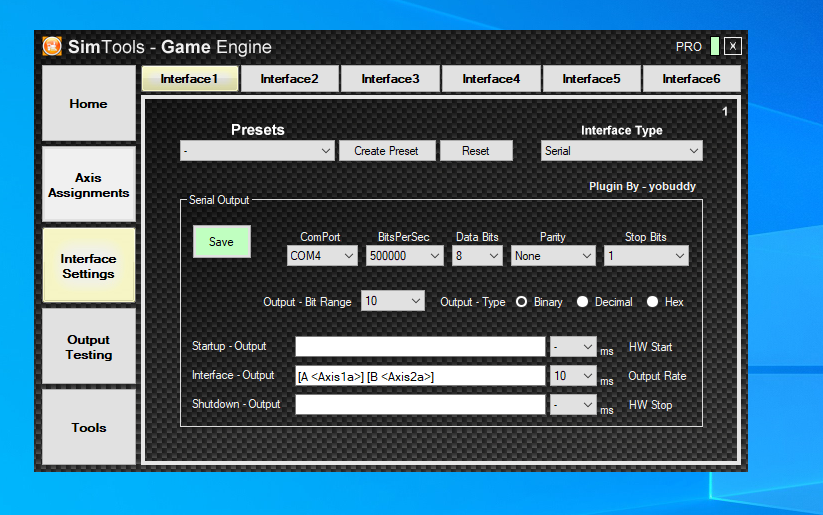The image size is (823, 515).
Task: Open the Interface Type Serial dropdown
Action: [x=621, y=151]
